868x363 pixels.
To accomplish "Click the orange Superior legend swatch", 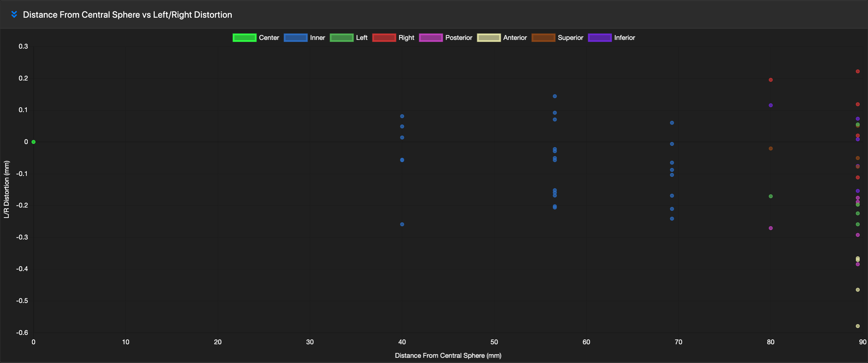I will [544, 37].
